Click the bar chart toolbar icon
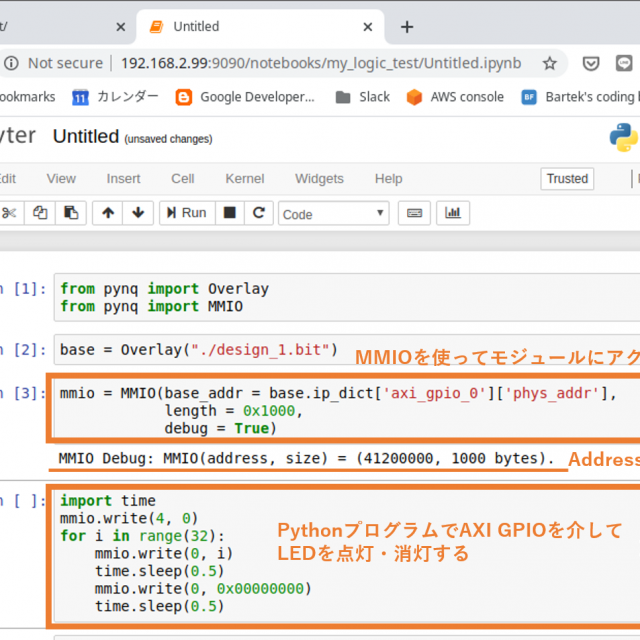640x640 pixels. point(453,213)
